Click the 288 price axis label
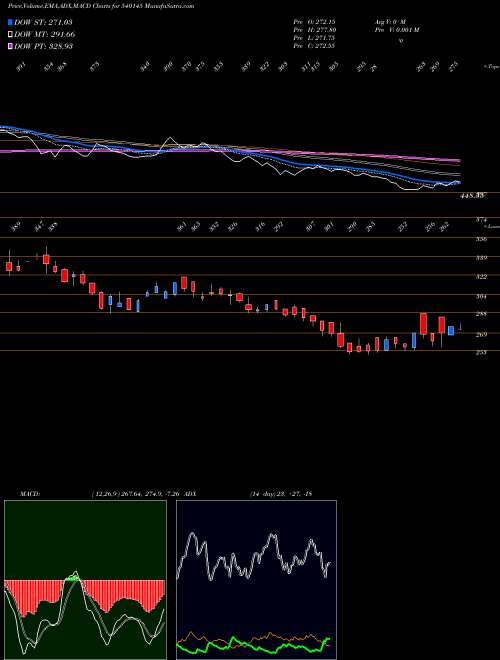 pos(482,314)
